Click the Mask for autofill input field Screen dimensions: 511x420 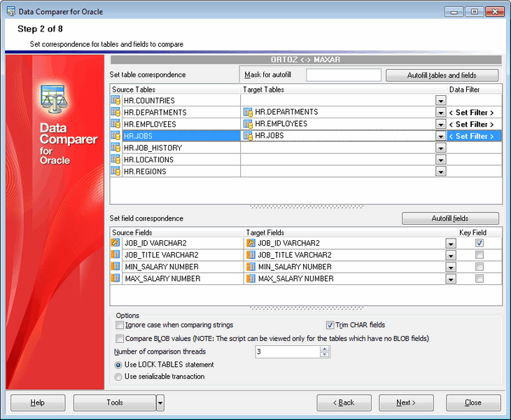[344, 75]
